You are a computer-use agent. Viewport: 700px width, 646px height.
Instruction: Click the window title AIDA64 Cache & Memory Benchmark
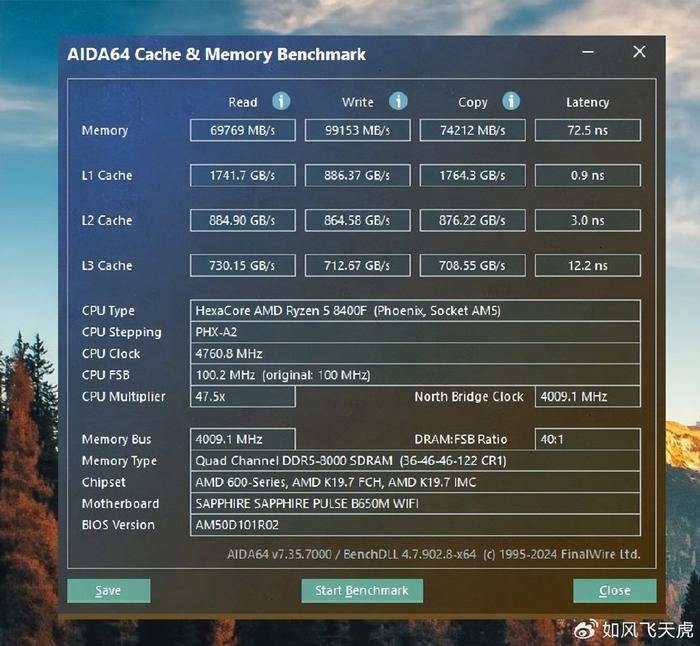pos(217,54)
